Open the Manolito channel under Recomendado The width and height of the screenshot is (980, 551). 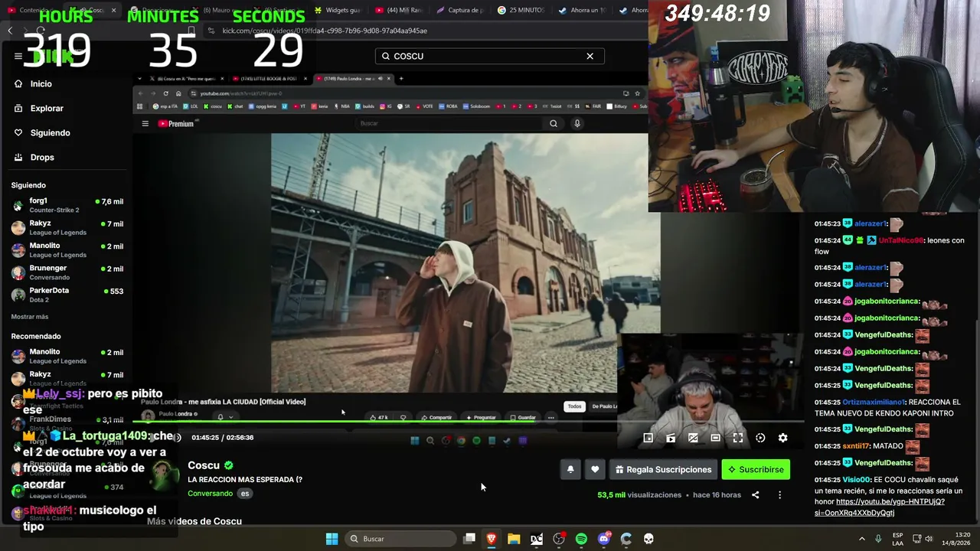point(67,356)
